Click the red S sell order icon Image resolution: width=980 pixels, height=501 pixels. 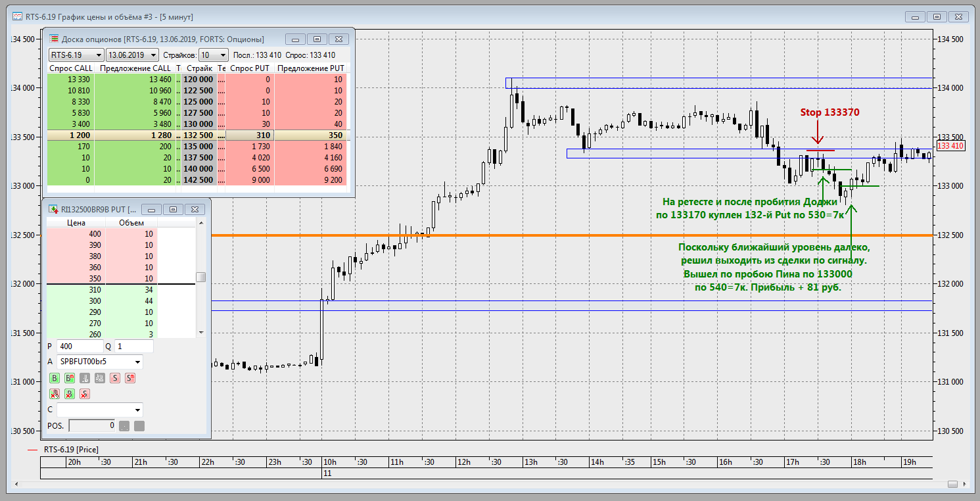115,378
